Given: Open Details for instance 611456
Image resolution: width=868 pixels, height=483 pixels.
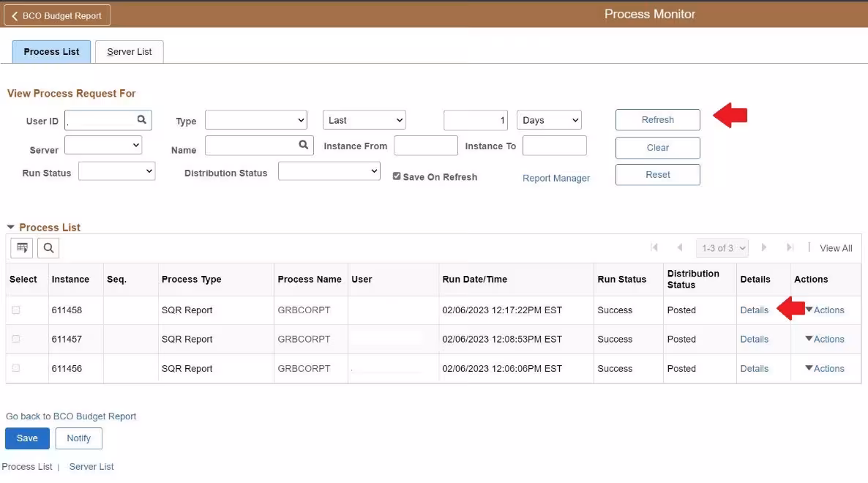Looking at the screenshot, I should pyautogui.click(x=754, y=369).
